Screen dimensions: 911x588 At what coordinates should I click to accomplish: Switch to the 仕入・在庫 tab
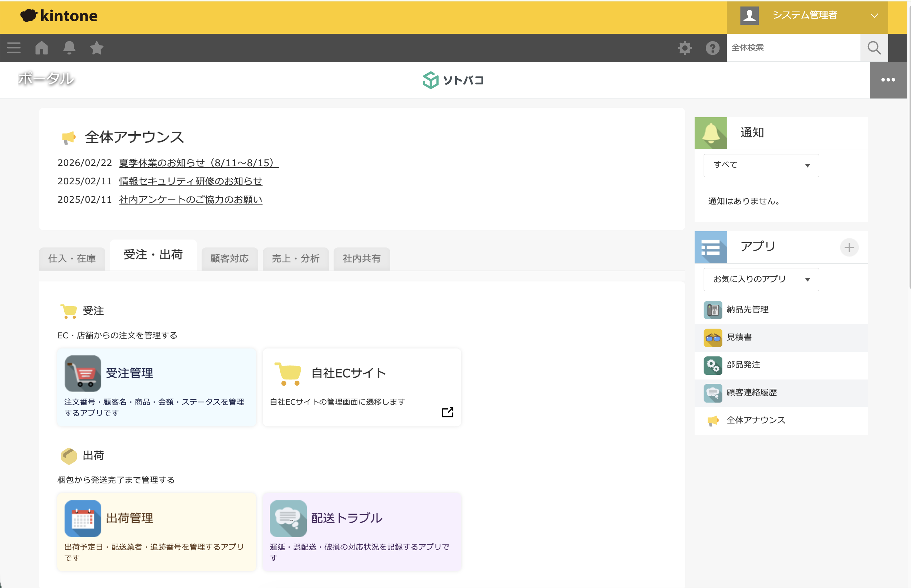pos(72,259)
